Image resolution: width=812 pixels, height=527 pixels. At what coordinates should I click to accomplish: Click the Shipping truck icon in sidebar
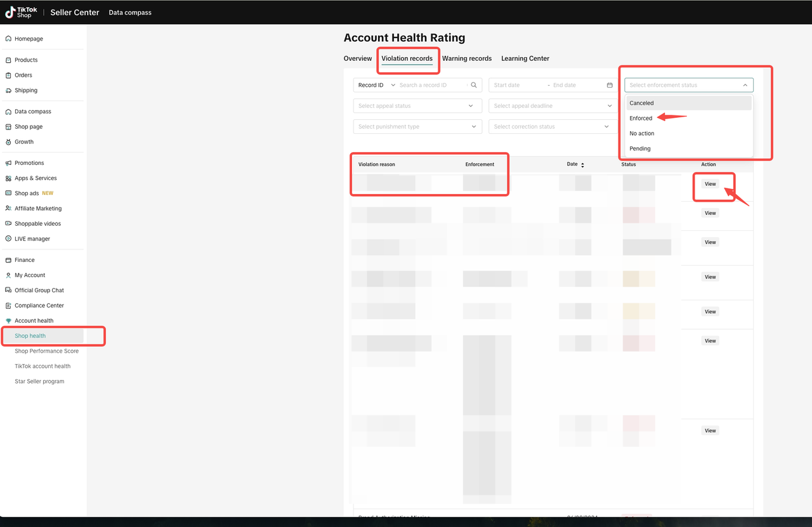8,91
